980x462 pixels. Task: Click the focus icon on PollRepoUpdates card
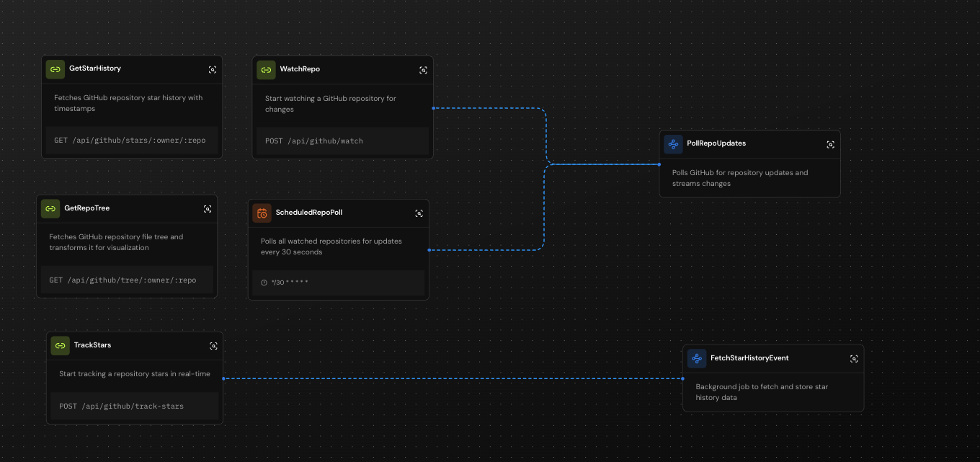(830, 144)
